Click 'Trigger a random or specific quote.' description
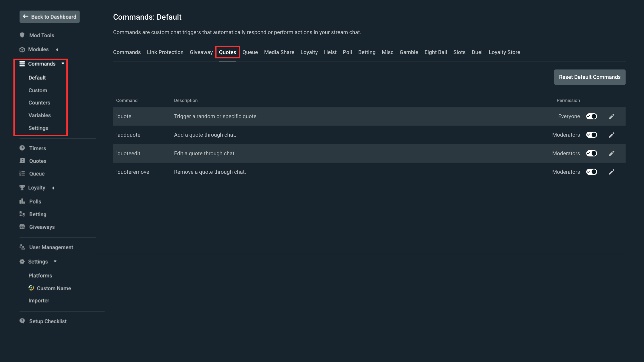 [216, 116]
